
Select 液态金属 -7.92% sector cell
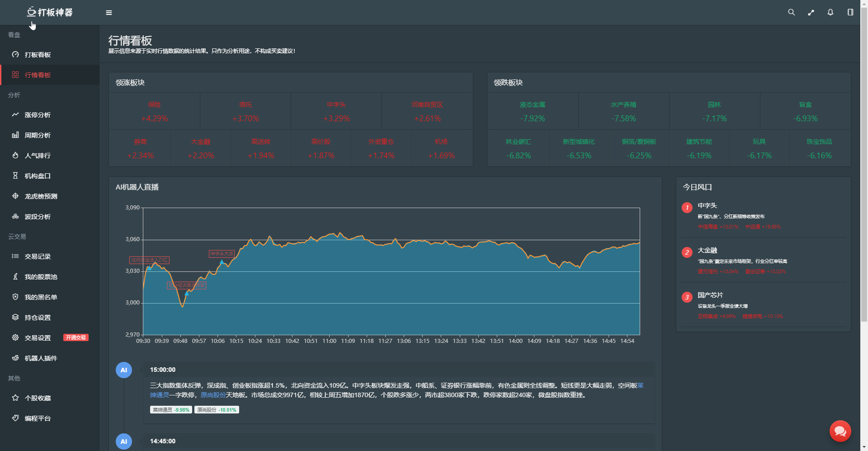pos(533,111)
